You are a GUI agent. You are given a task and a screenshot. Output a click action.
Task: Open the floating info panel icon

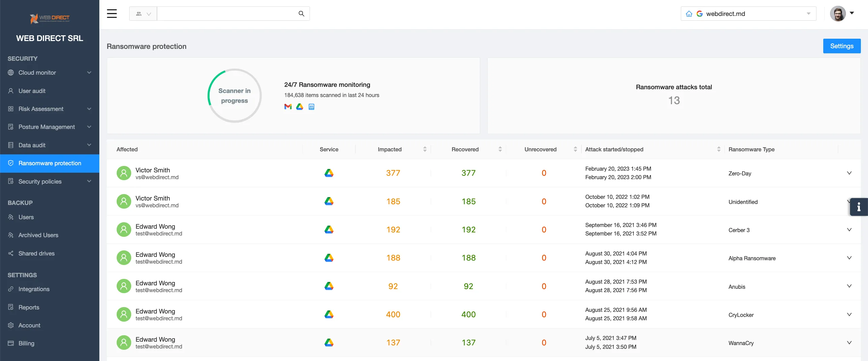tap(859, 207)
